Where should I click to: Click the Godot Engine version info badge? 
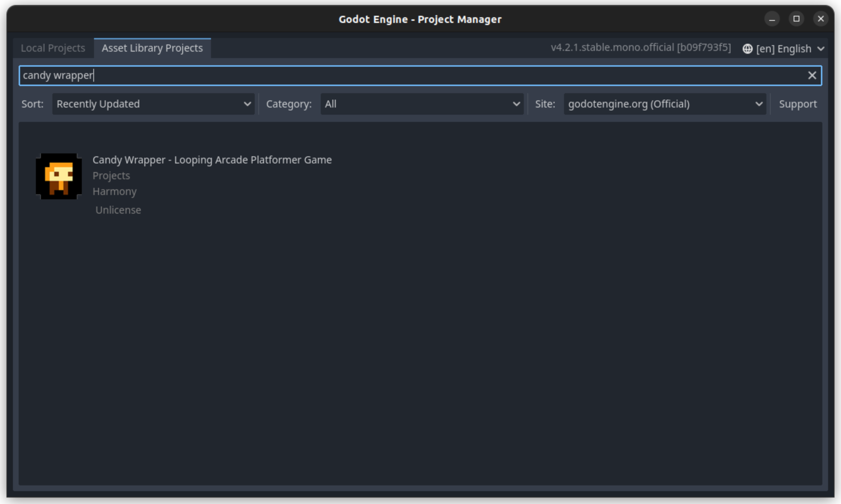(639, 48)
